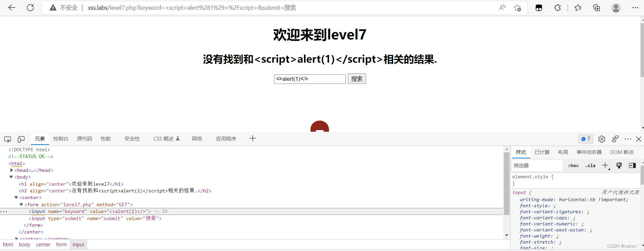
Task: Click the browser address bar URL
Action: pyautogui.click(x=192, y=8)
